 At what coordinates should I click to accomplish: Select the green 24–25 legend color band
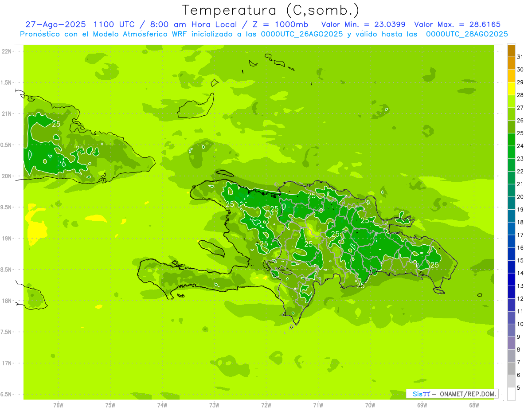511,140
